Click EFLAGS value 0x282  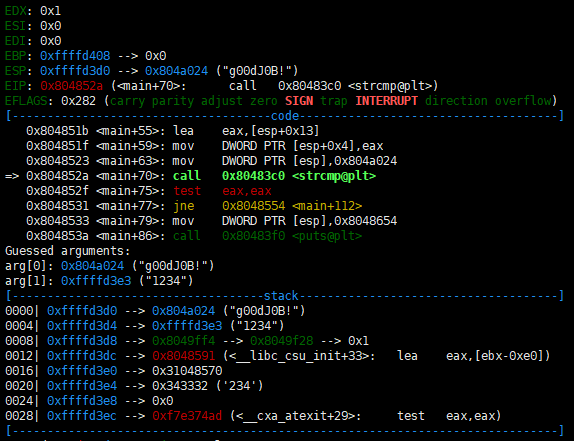78,101
